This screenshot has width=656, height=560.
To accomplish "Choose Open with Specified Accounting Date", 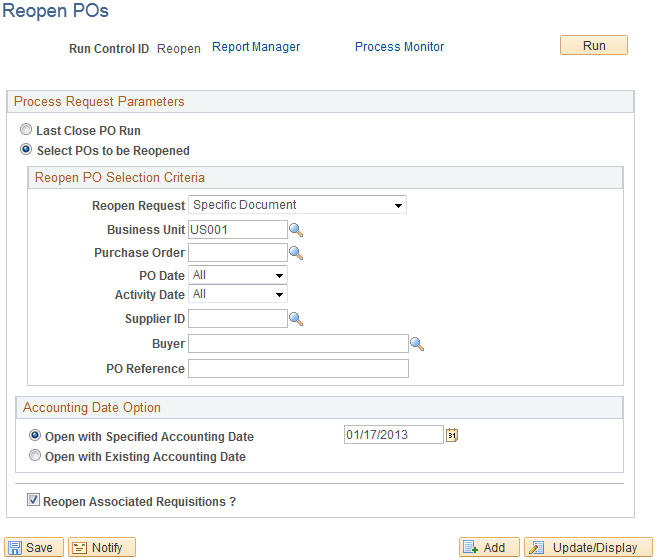I will [x=35, y=435].
